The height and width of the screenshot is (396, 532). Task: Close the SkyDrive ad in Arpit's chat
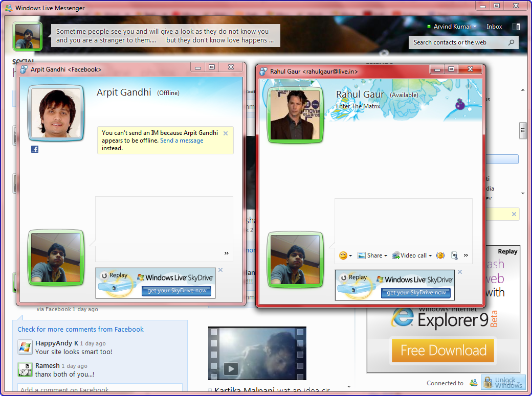tap(220, 270)
